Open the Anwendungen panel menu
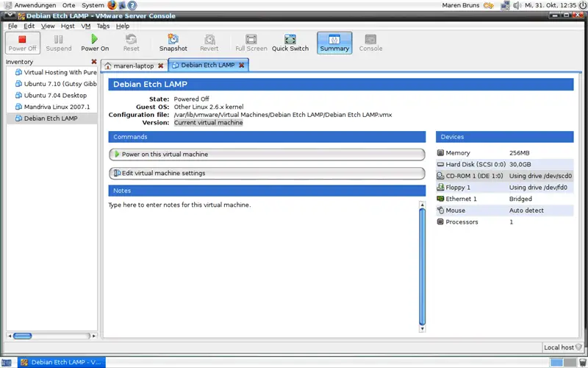The height and width of the screenshot is (368, 588). click(35, 5)
